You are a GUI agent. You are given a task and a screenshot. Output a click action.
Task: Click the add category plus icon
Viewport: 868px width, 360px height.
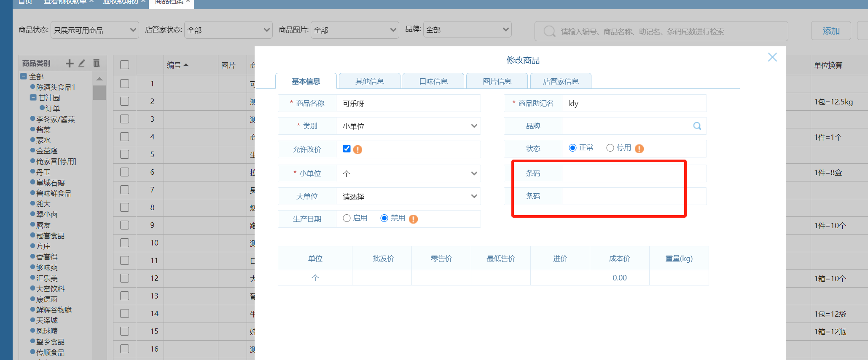click(x=70, y=63)
